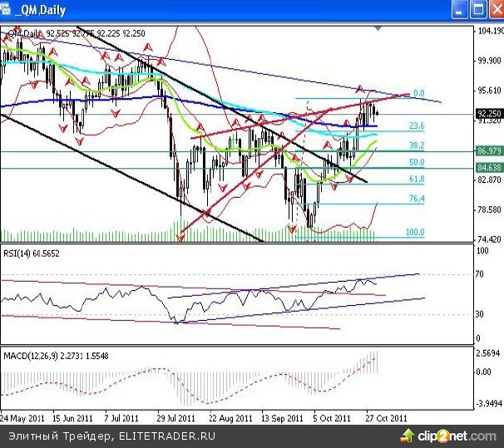Click the 76.4 Fibonacci level label
The image size is (504, 448).
click(x=418, y=199)
